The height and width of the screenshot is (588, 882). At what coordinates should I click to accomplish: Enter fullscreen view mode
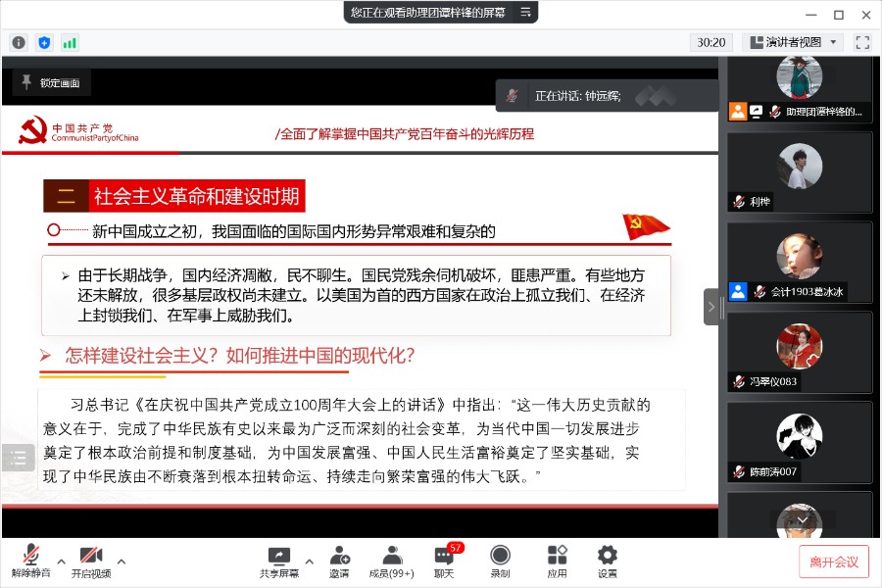pos(862,42)
